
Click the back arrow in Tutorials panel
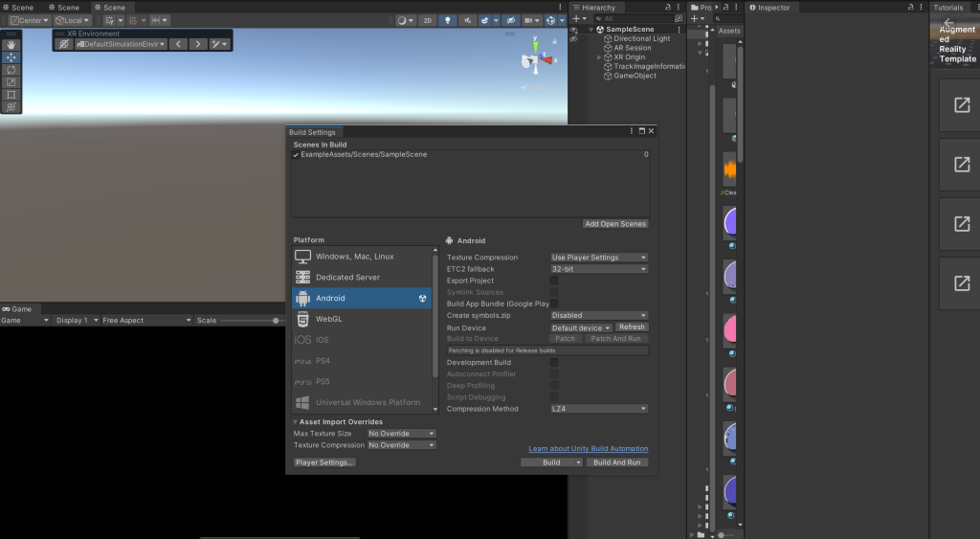(x=948, y=23)
